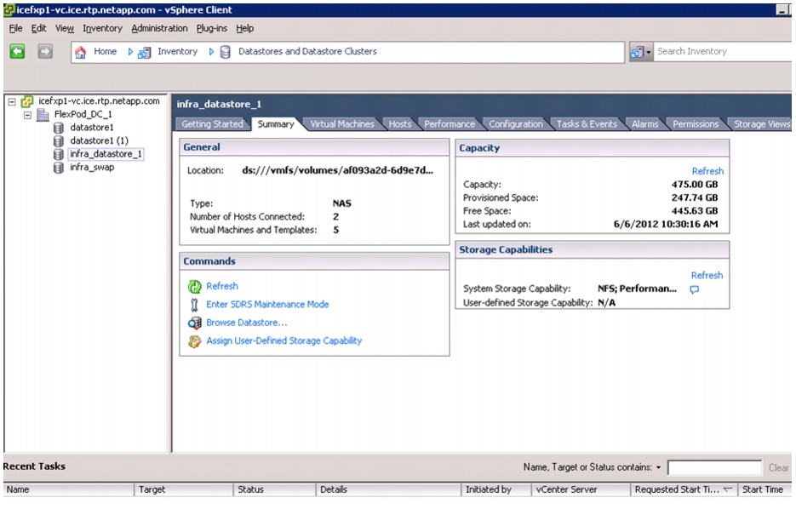Click the Inventory icon in breadcrumb
Screen dimensions: 796x532
[144, 52]
